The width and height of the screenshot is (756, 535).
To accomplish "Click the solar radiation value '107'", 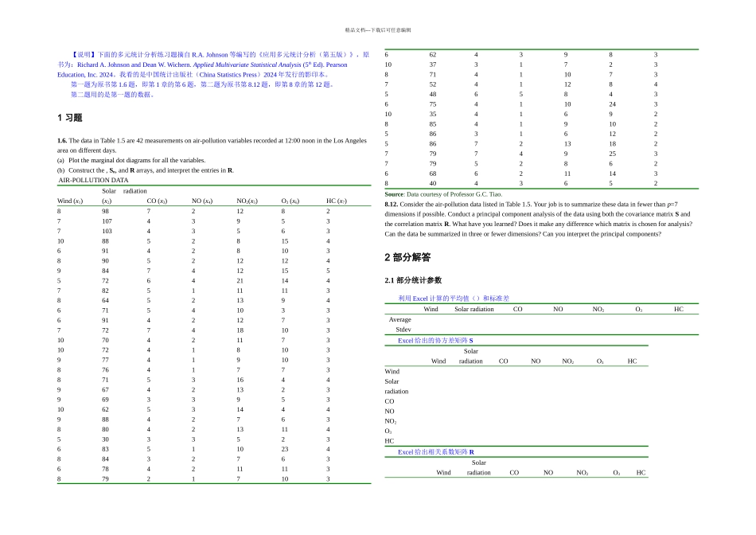I will pos(107,221).
